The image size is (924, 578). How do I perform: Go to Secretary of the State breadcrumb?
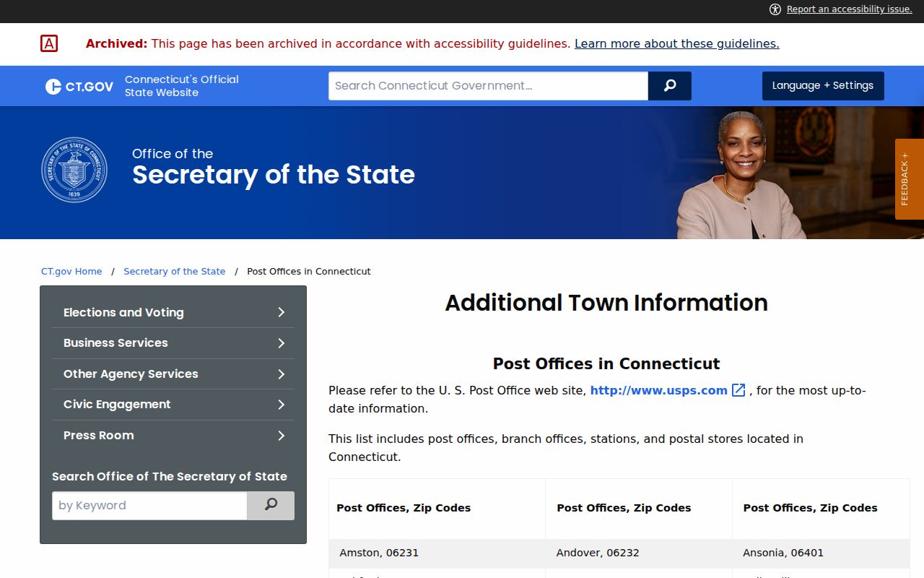(x=175, y=272)
